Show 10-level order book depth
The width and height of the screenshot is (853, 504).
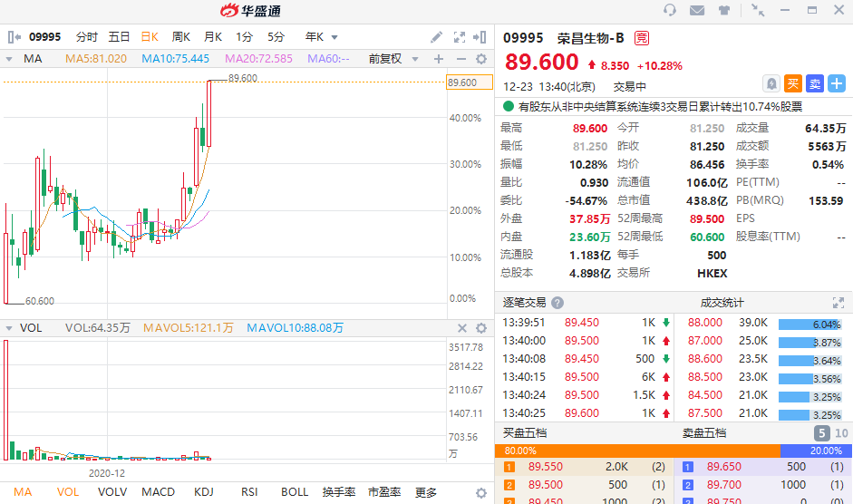pos(841,433)
